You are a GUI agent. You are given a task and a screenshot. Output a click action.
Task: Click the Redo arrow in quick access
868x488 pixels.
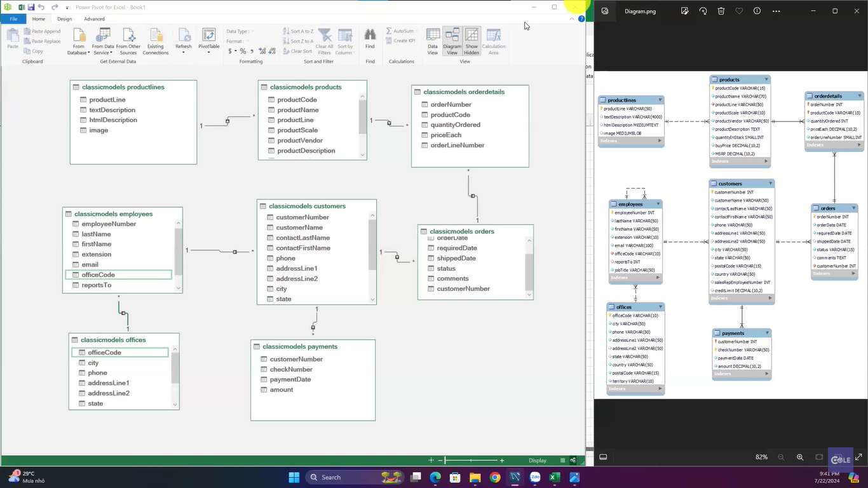tap(55, 7)
